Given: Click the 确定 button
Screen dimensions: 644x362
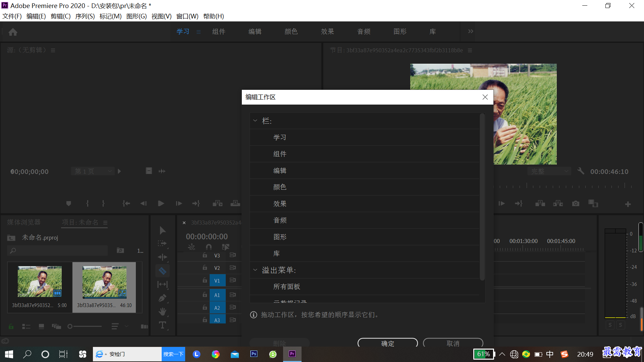Looking at the screenshot, I should (388, 343).
